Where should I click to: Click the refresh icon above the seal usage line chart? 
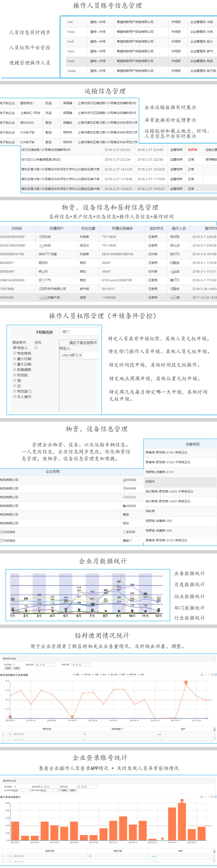coord(212,675)
